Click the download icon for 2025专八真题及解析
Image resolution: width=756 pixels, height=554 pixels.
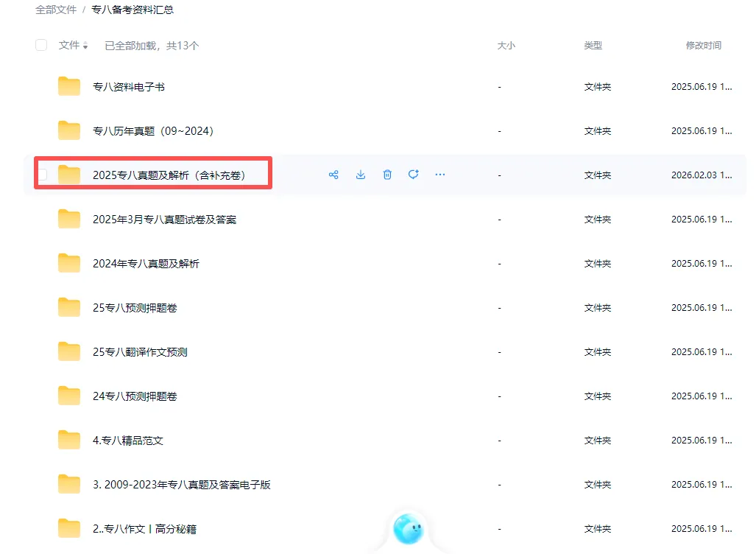point(360,175)
